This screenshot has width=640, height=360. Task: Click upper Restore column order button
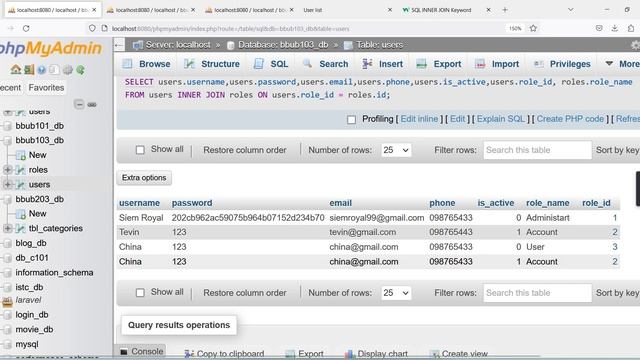pos(245,150)
